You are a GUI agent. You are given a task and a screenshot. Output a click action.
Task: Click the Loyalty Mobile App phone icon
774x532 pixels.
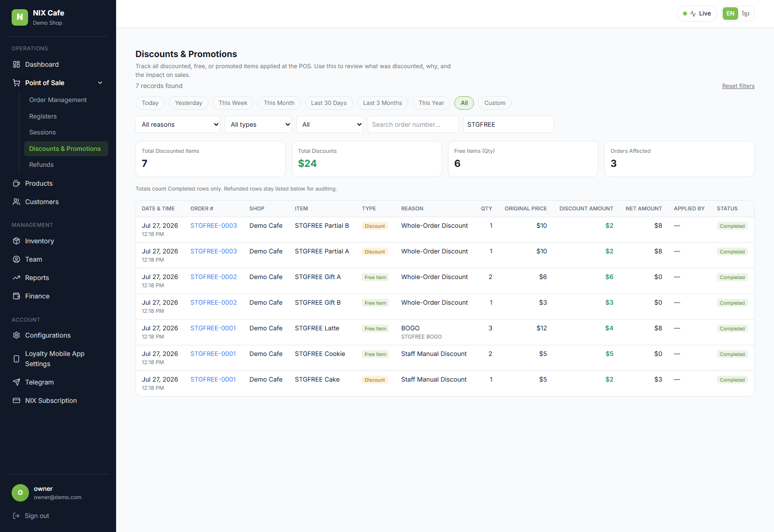point(16,359)
